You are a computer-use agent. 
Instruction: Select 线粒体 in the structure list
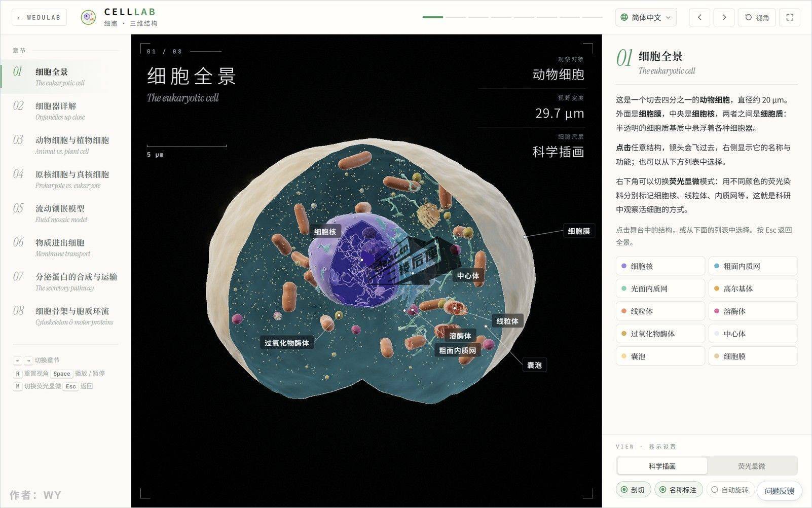pyautogui.click(x=660, y=311)
